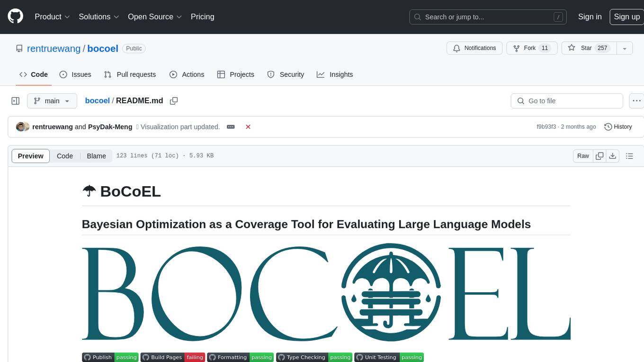Open the GitHub homepage logo
644x362 pixels.
15,17
